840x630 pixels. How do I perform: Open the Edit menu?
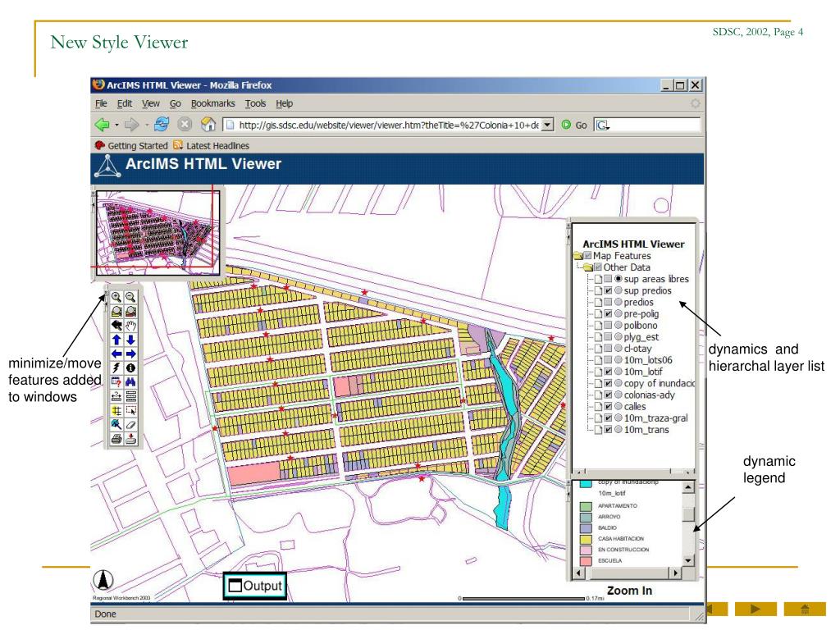coord(125,103)
